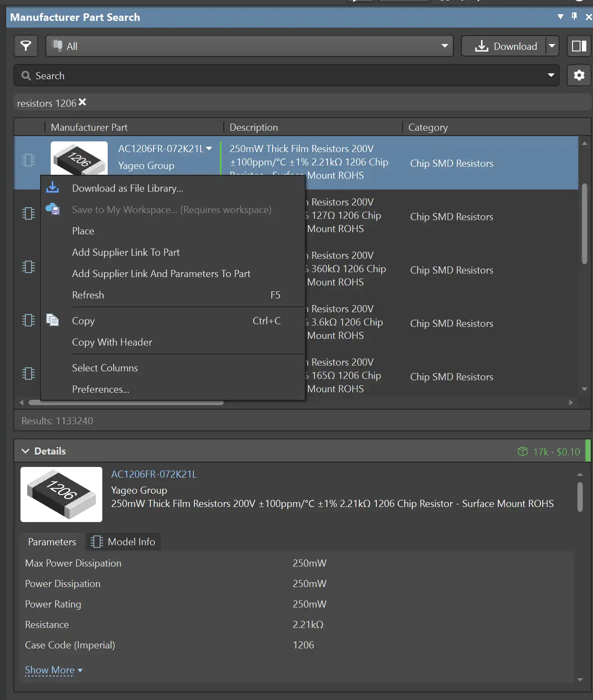This screenshot has height=700, width=593.
Task: Collapse the Details section
Action: coord(26,451)
